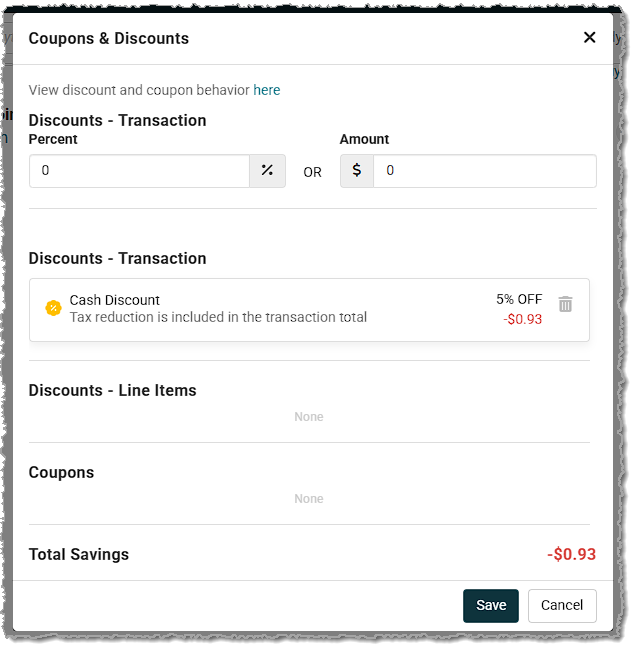Cancel the discount dialog
636x653 pixels.
[562, 605]
